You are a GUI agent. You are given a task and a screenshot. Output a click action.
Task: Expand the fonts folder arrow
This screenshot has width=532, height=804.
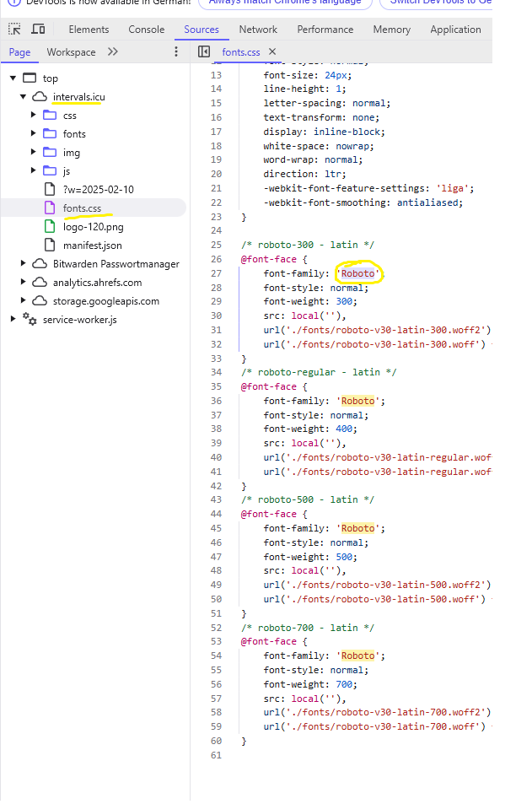(34, 134)
